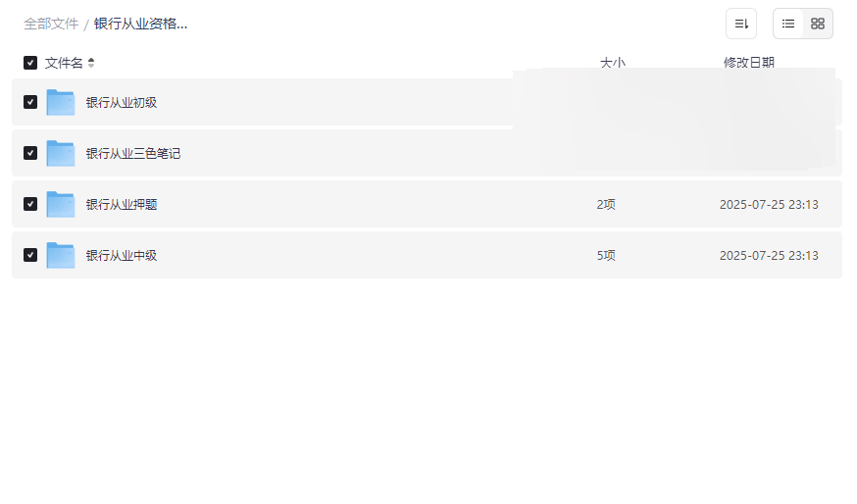Sort by file name arrow
The height and width of the screenshot is (504, 857).
click(x=91, y=63)
